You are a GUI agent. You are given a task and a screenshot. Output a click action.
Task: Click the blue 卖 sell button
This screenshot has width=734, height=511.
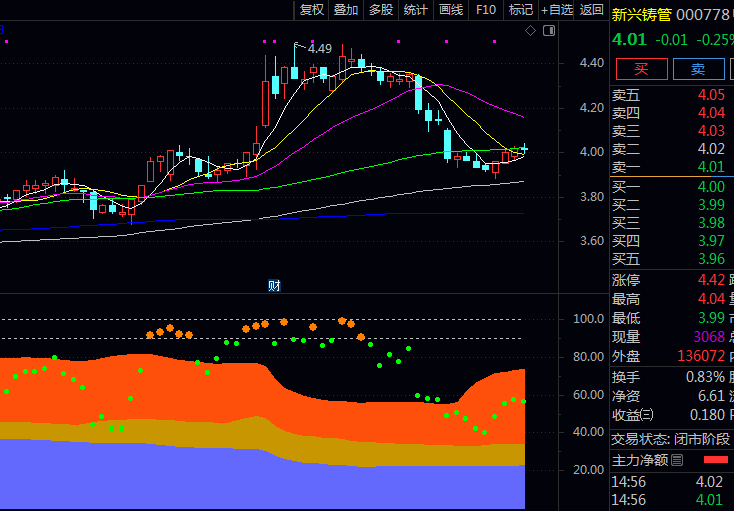698,69
